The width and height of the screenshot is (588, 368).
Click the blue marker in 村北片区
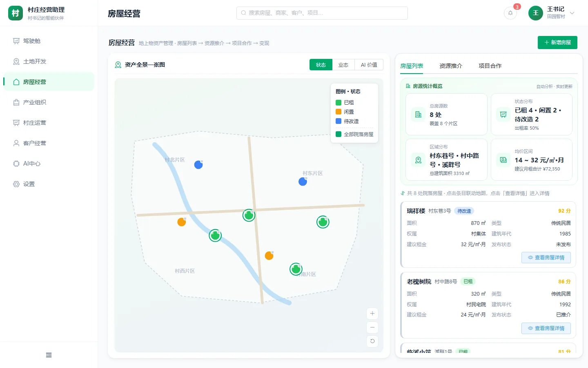point(198,165)
